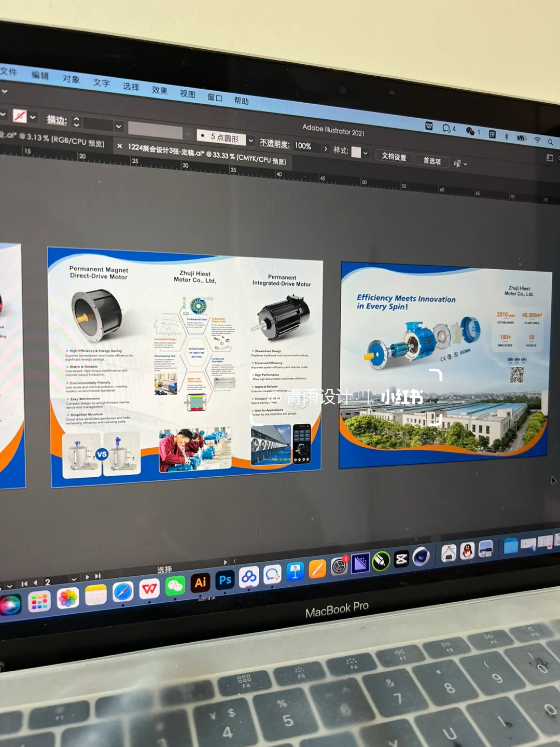Open Keynote from the Dock
The width and height of the screenshot is (560, 747).
point(295,572)
